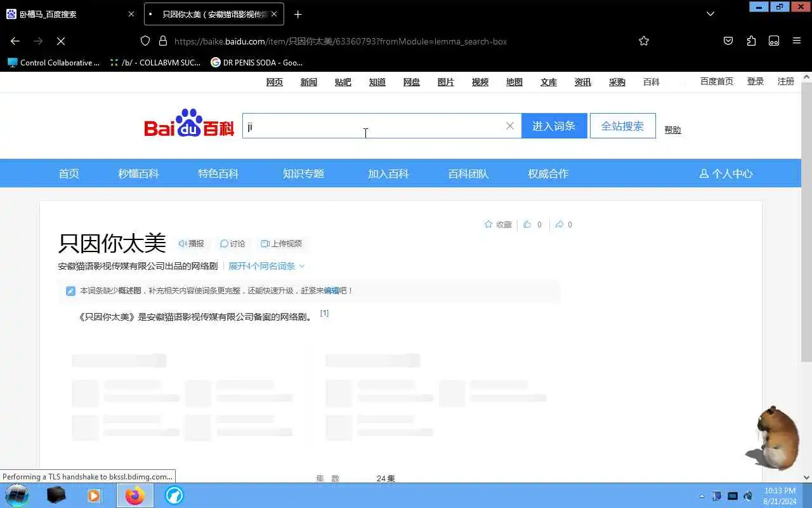812x508 pixels.
Task: Click 上传视频 upload video
Action: (281, 243)
